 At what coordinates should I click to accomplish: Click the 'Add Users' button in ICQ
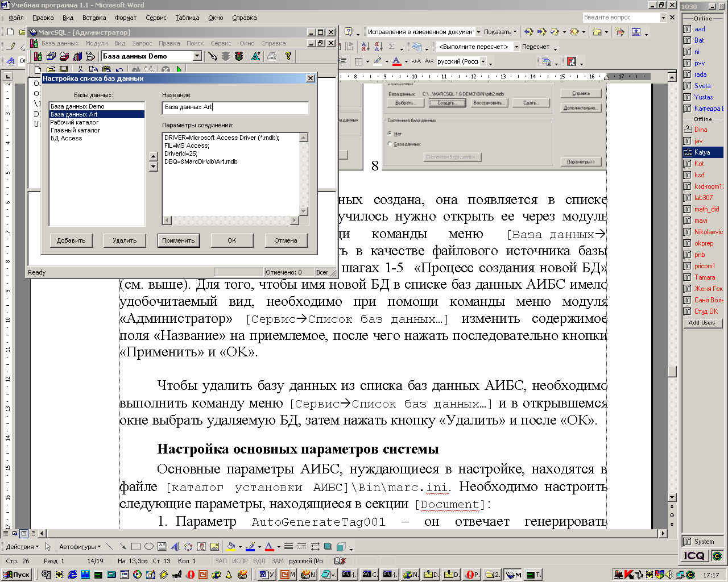[702, 323]
